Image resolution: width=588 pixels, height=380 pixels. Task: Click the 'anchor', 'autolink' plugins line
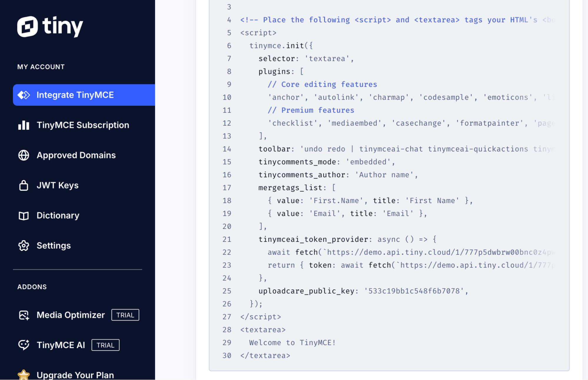pyautogui.click(x=411, y=98)
